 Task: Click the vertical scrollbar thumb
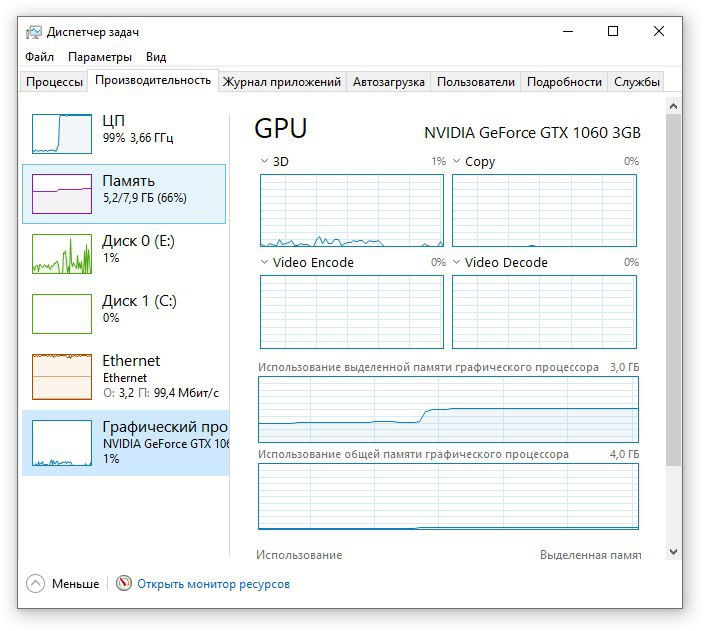coord(673,290)
